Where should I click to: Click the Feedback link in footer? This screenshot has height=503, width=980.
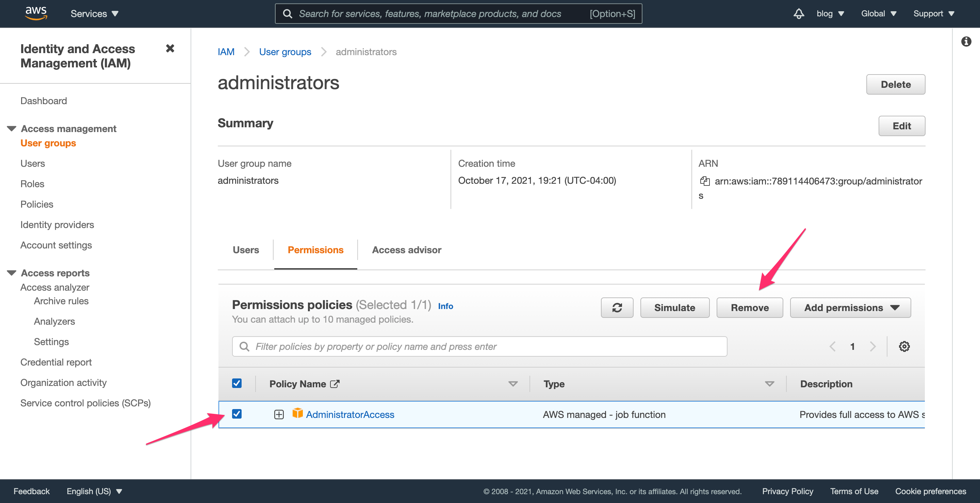point(32,491)
